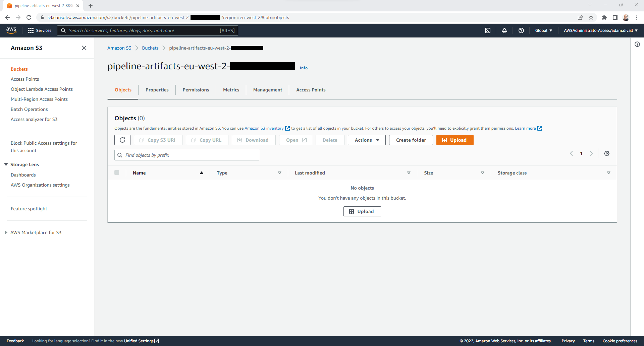Sort by Last modified column arrow
644x346 pixels.
[x=409, y=173]
